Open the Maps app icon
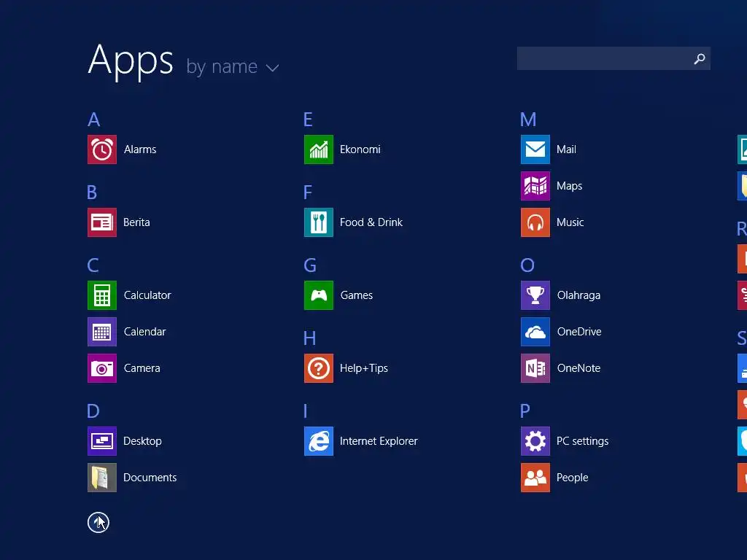This screenshot has width=747, height=560. point(535,186)
